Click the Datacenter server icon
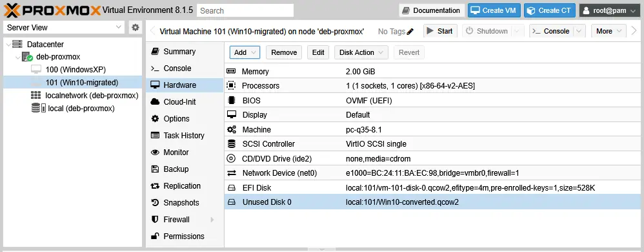Screen dimensions: 644x252 click(x=17, y=44)
